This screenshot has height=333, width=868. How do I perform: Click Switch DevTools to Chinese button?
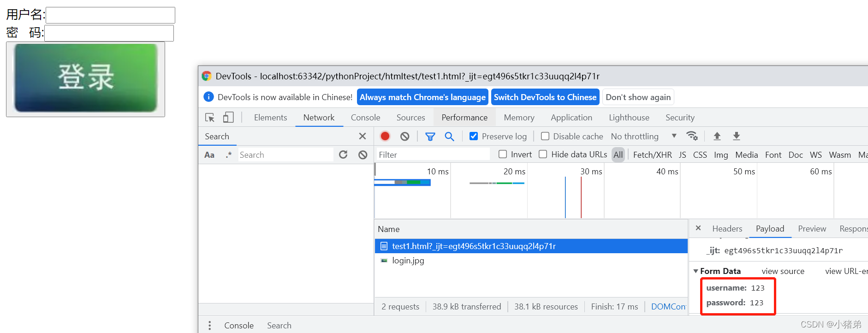545,97
